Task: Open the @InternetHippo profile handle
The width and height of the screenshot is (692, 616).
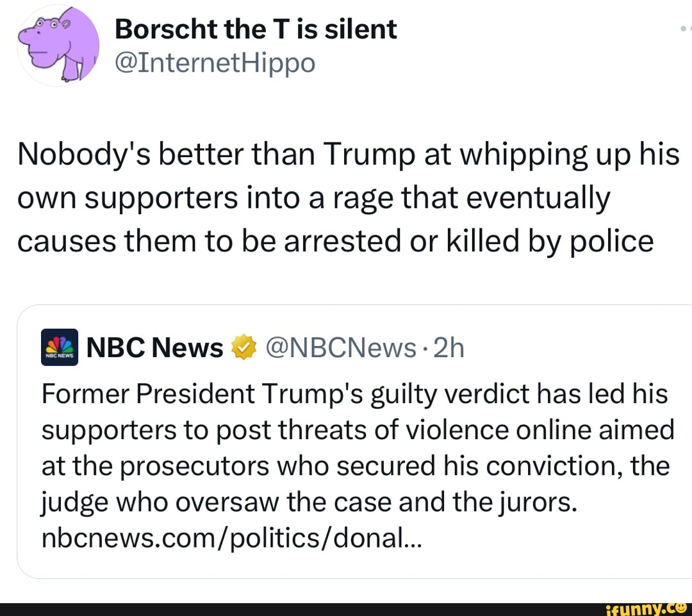Action: tap(215, 63)
